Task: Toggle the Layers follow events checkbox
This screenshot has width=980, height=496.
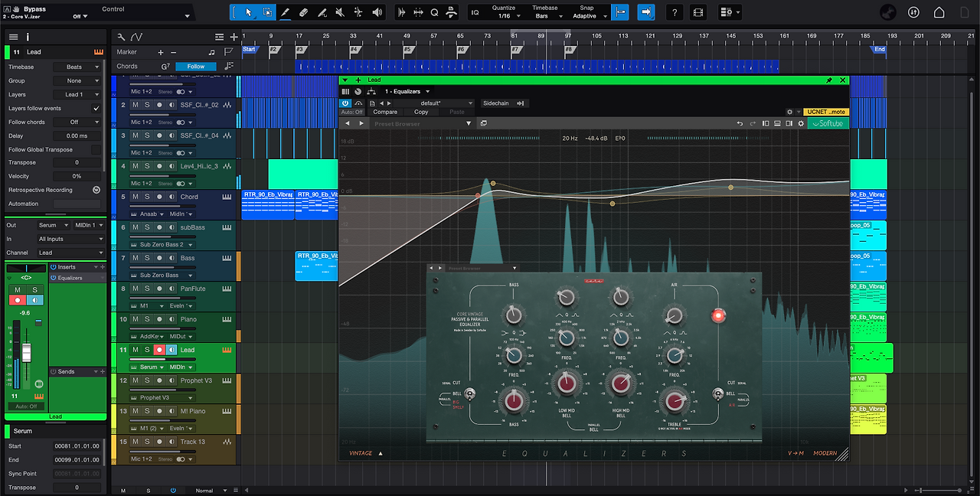Action: pos(96,109)
